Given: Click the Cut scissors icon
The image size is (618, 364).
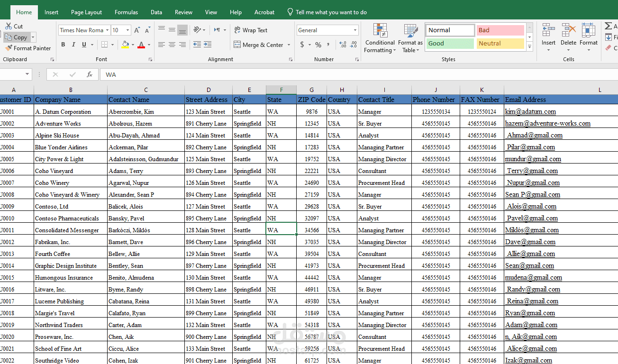Looking at the screenshot, I should click(x=9, y=26).
